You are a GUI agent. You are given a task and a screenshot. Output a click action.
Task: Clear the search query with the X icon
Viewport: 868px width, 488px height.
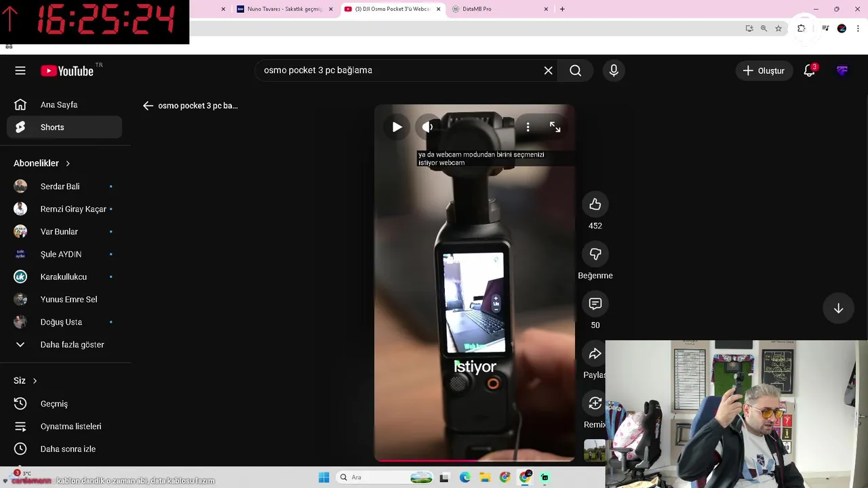click(548, 70)
